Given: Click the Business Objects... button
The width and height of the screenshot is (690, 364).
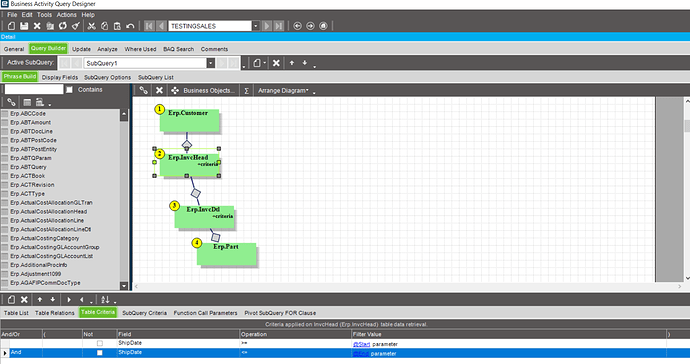Looking at the screenshot, I should (x=209, y=91).
